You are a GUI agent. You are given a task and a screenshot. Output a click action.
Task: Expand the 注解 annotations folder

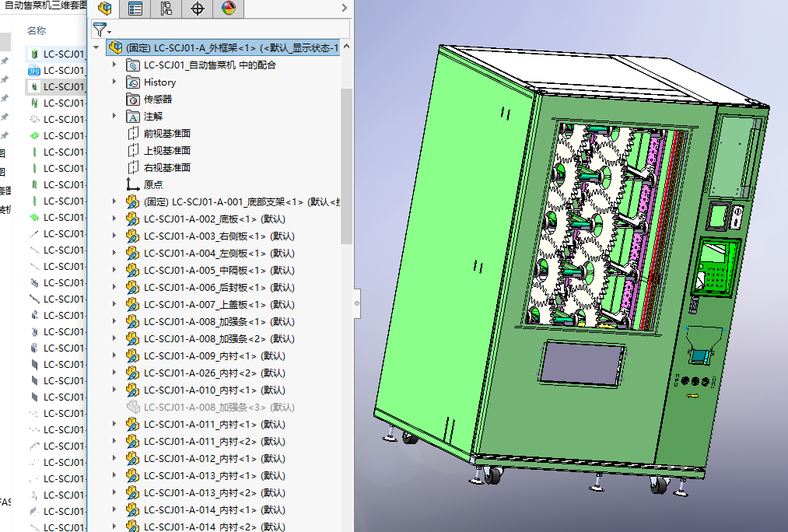pos(114,116)
